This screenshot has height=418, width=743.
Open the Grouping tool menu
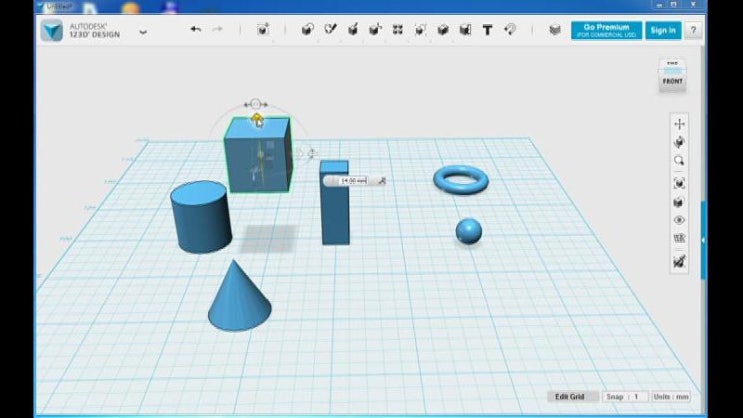420,30
